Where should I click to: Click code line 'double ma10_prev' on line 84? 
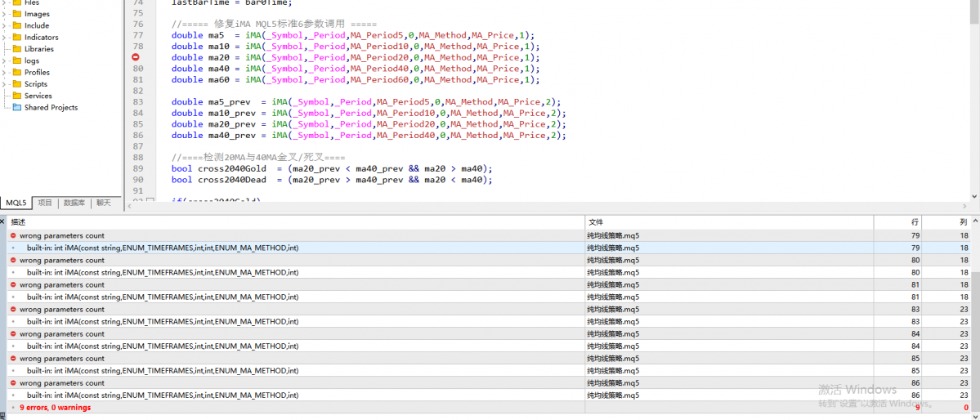[369, 113]
